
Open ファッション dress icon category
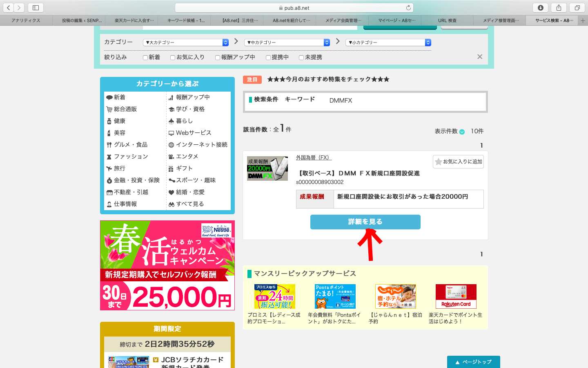pos(127,157)
